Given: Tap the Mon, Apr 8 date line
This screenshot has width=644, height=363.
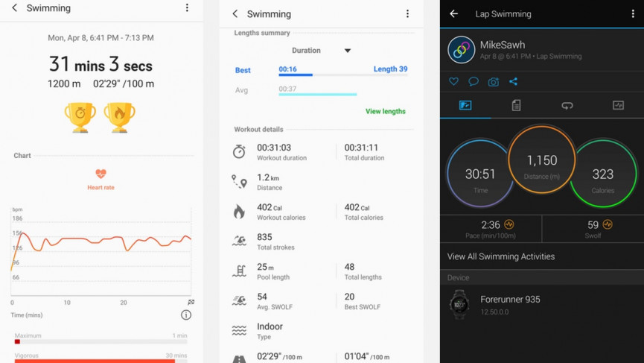Looking at the screenshot, I should (101, 38).
